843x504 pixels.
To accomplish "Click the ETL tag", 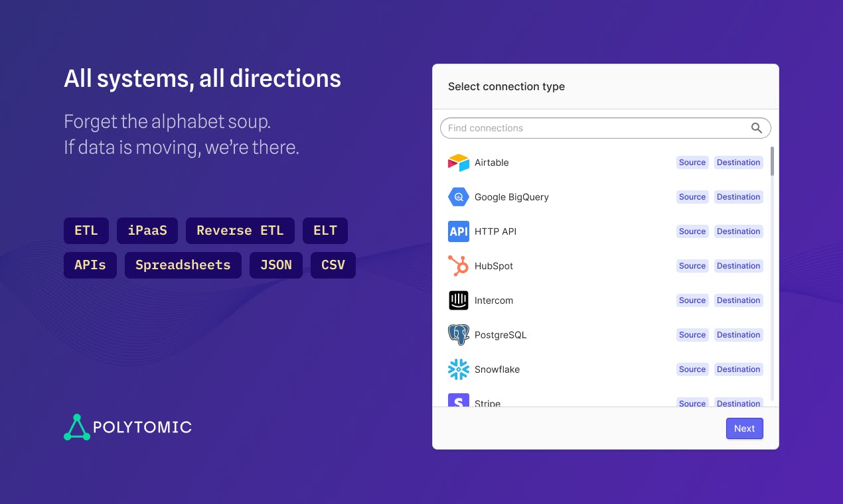I will pos(86,231).
